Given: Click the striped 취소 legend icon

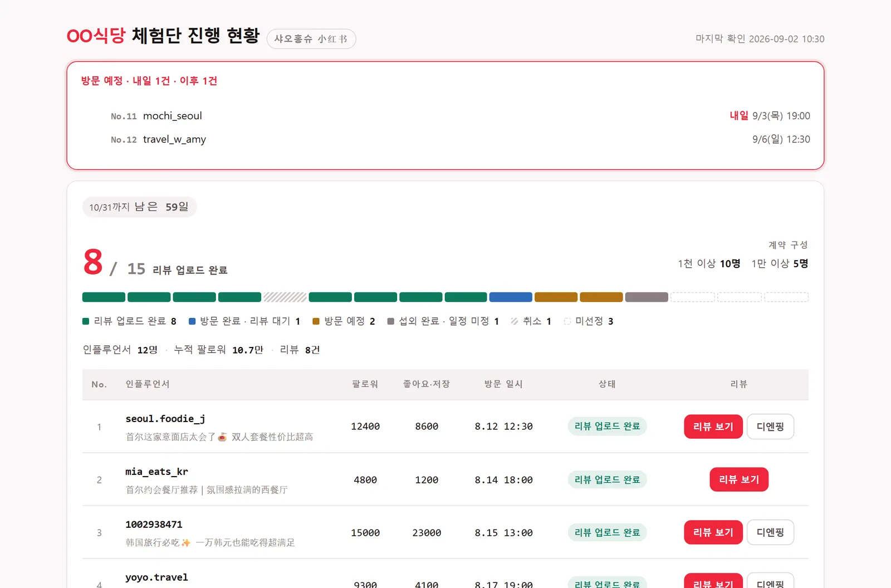Looking at the screenshot, I should 515,321.
